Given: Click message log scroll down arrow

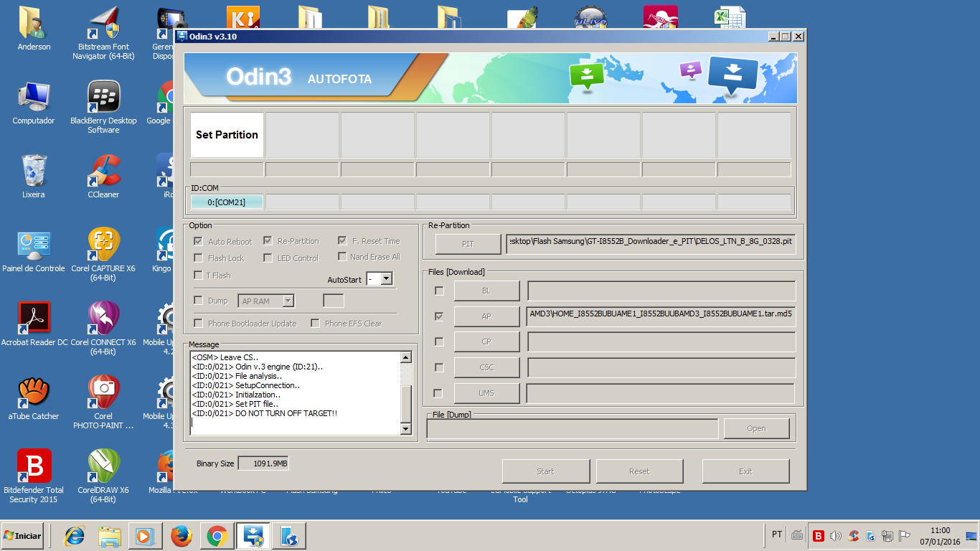Looking at the screenshot, I should 405,429.
